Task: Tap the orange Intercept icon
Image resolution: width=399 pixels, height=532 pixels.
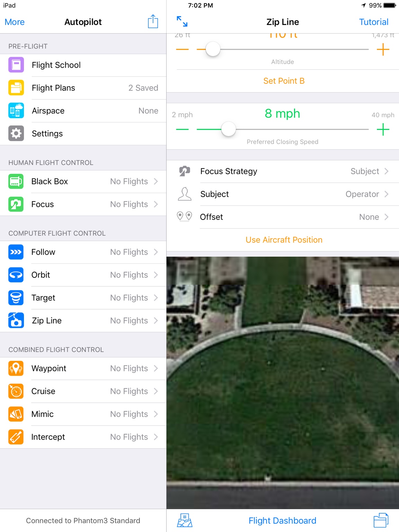Action: [16, 437]
